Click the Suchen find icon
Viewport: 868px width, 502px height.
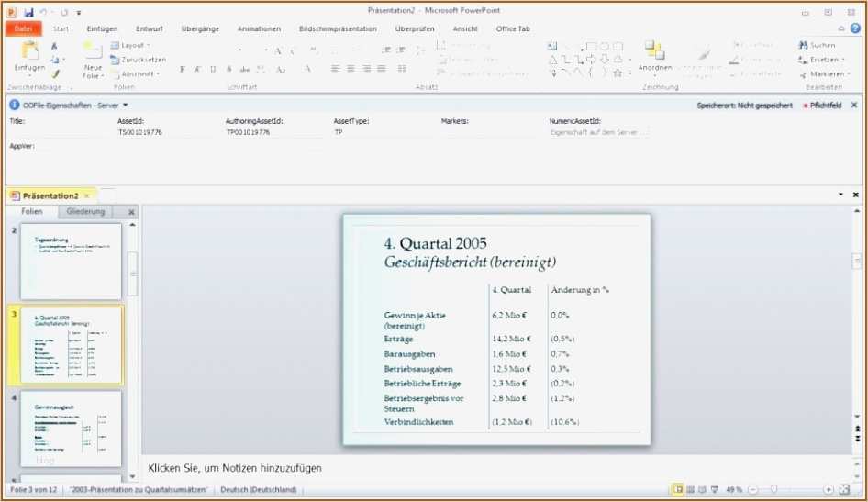coord(817,45)
